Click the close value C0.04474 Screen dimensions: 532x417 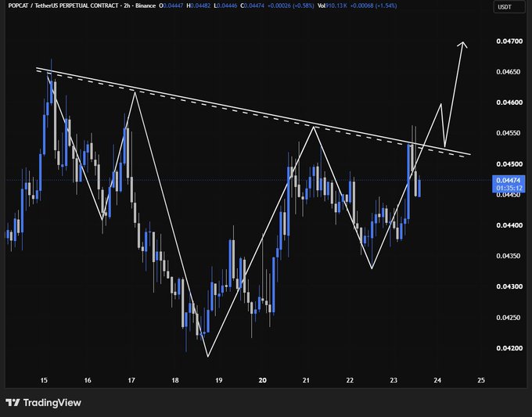[x=252, y=5]
